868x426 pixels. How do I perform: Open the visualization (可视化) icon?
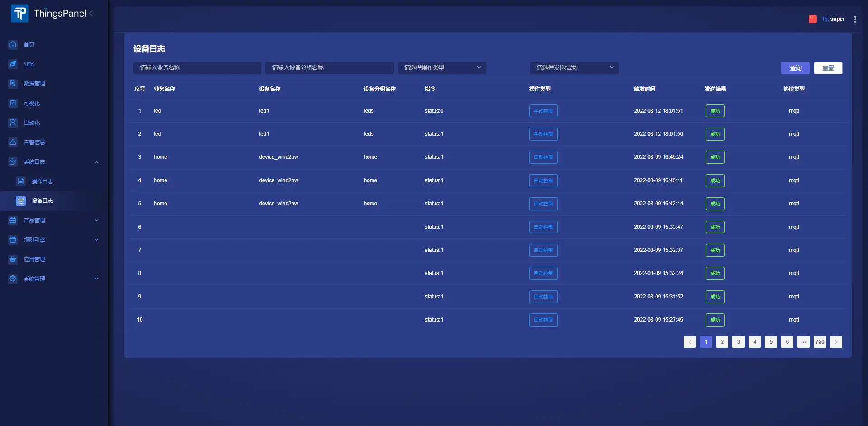click(13, 103)
